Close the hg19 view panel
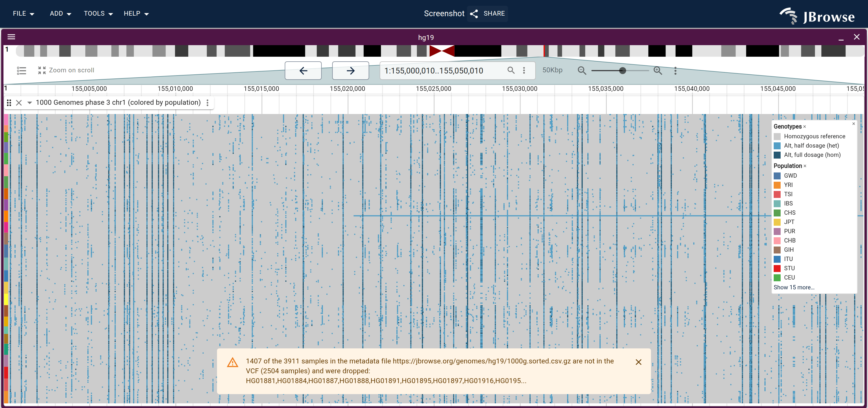The width and height of the screenshot is (868, 408). [x=856, y=37]
